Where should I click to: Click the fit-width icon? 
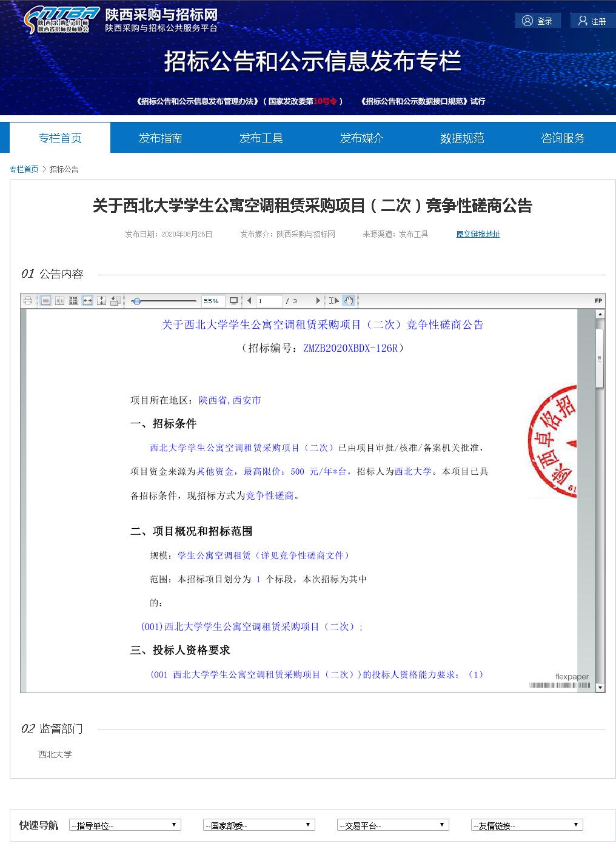(x=87, y=301)
